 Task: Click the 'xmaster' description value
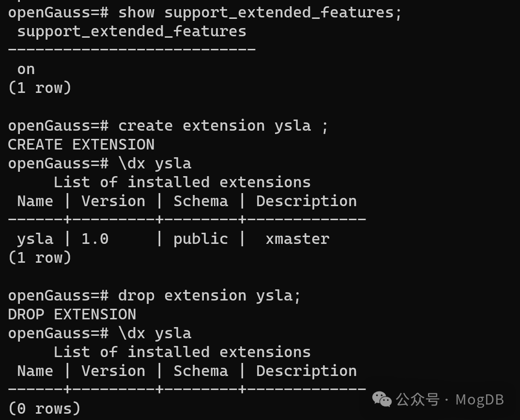[297, 239]
